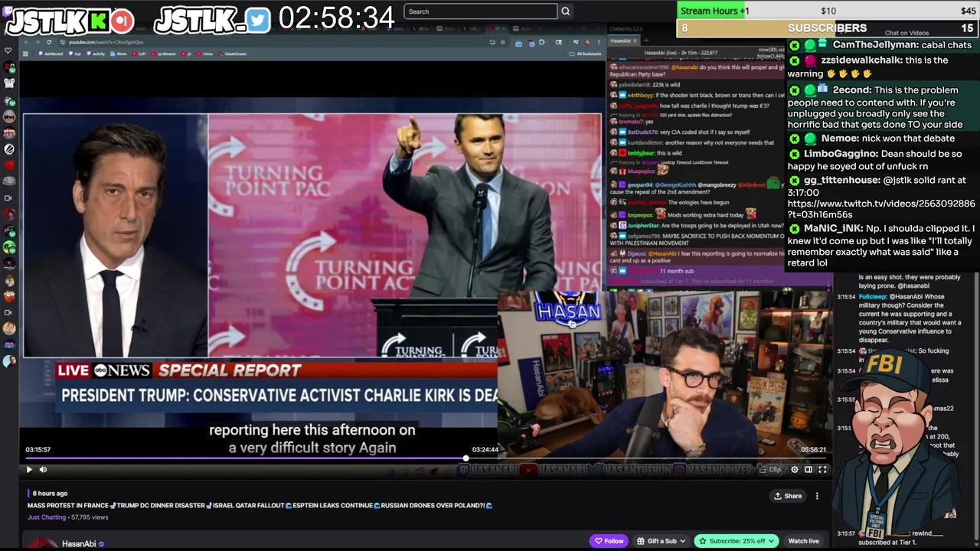Click gg_tittenhouse username in chat
980x551 pixels.
[841, 180]
